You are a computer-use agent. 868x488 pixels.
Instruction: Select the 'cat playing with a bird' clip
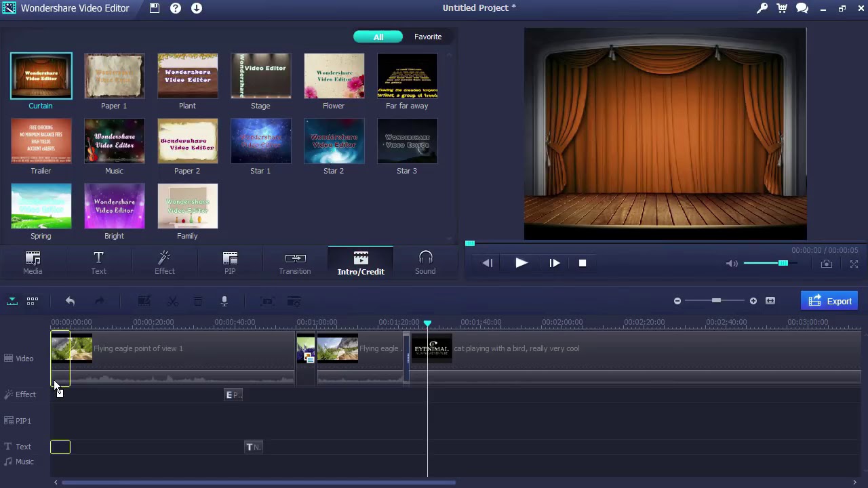pos(636,358)
